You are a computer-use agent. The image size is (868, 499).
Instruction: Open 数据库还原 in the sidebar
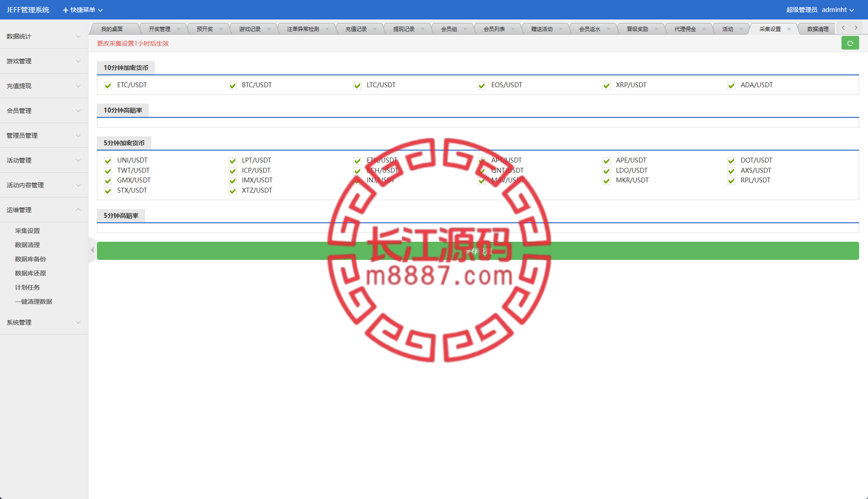point(31,273)
